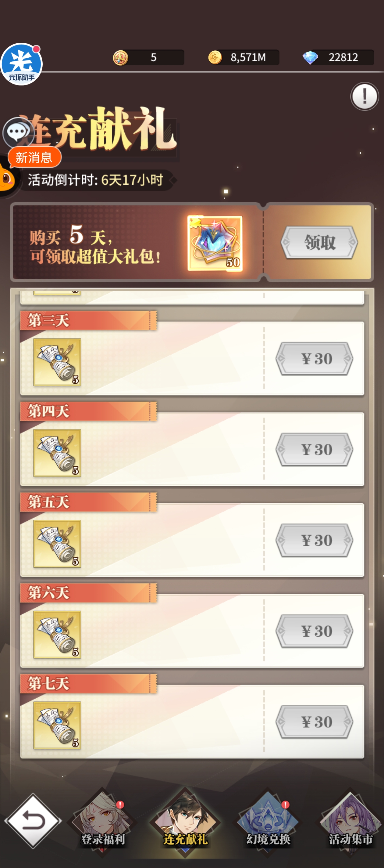Screen dimensions: 384x868
Task: View the 第六天 scroll reward item
Action: point(57,635)
